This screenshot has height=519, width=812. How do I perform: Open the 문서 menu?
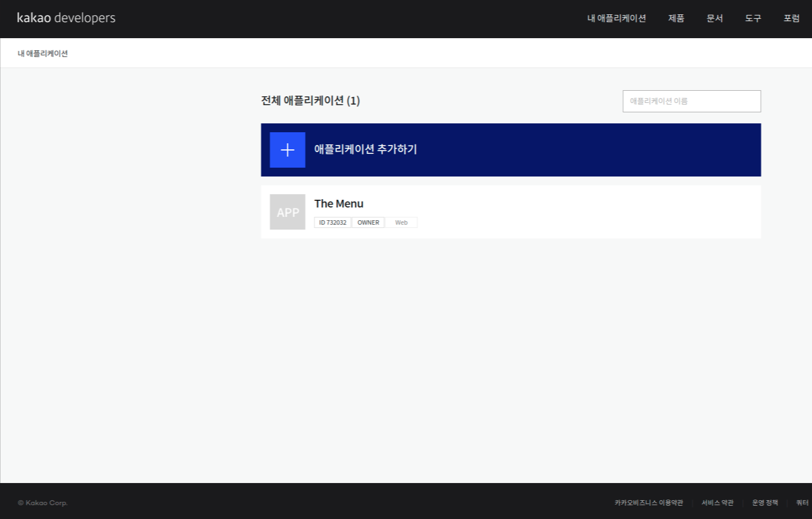coord(715,18)
